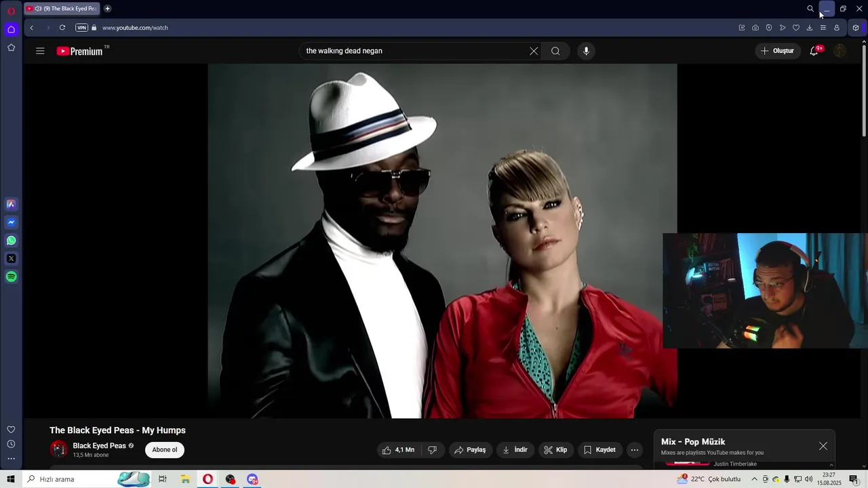Open Opera easy setup sliders
868x488 pixels.
coord(823,28)
